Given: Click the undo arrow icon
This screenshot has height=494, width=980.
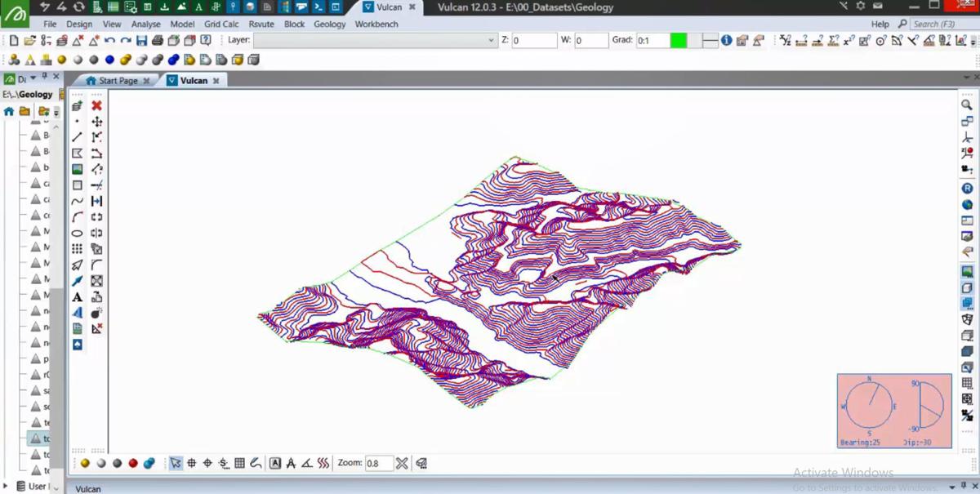Looking at the screenshot, I should pos(109,40).
